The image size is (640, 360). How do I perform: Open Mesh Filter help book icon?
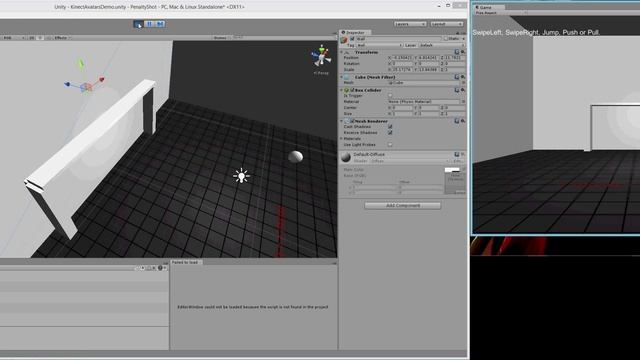(x=457, y=77)
